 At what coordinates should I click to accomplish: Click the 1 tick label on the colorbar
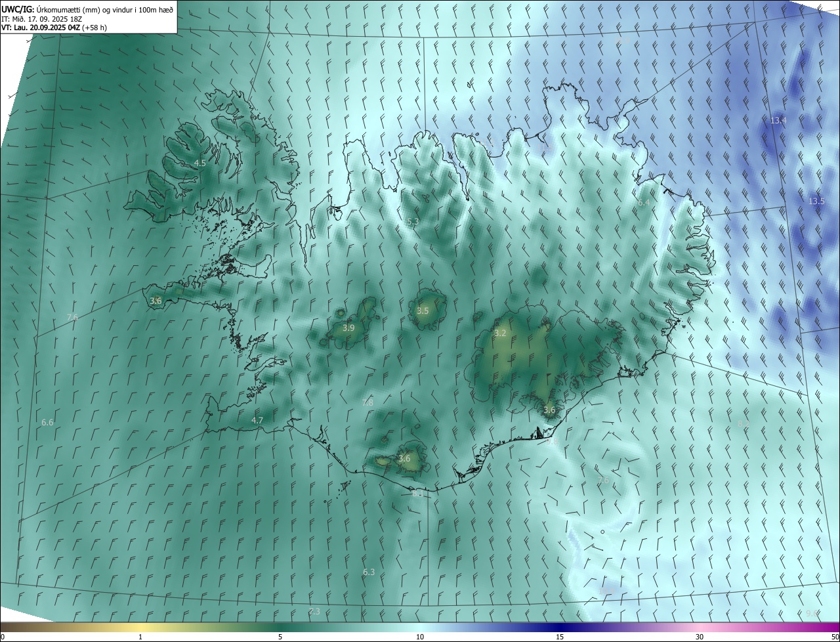(x=140, y=637)
